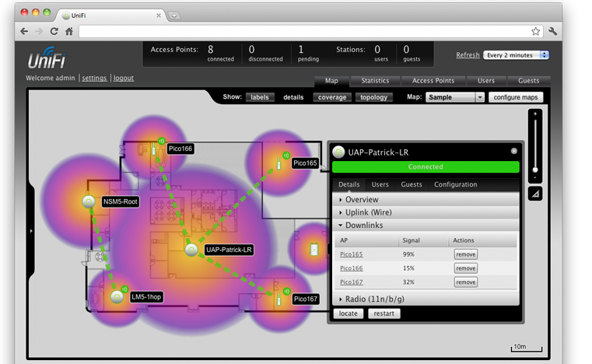592x364 pixels.
Task: Click the logout link
Action: (124, 78)
